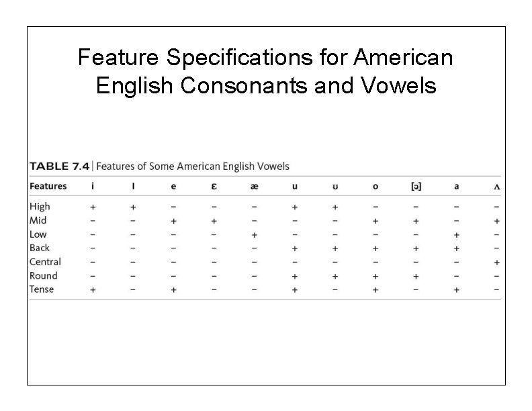Click the vowel o column header

(375, 186)
